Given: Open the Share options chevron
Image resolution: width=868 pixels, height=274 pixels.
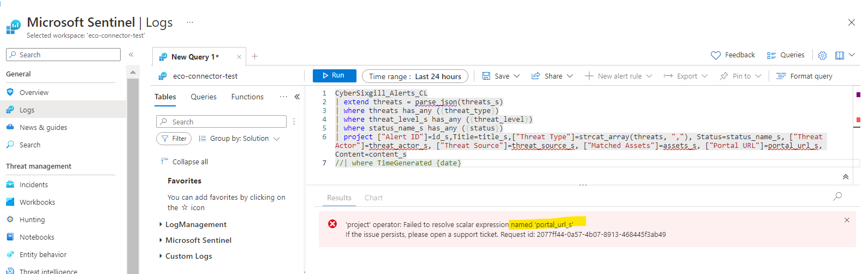Looking at the screenshot, I should (x=570, y=76).
